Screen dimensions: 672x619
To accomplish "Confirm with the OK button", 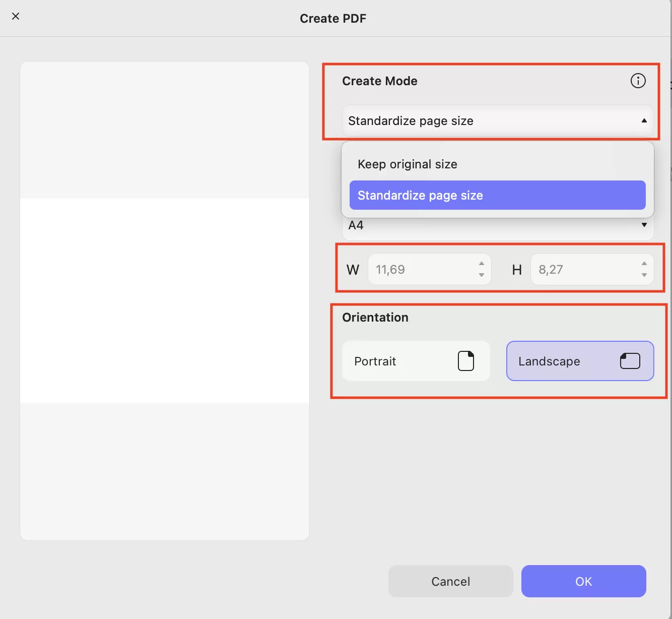I will [x=583, y=581].
